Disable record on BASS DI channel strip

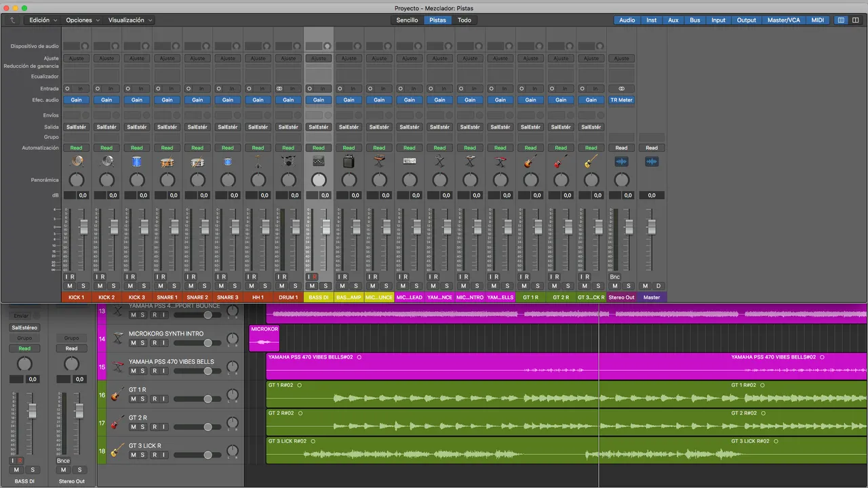click(x=315, y=277)
